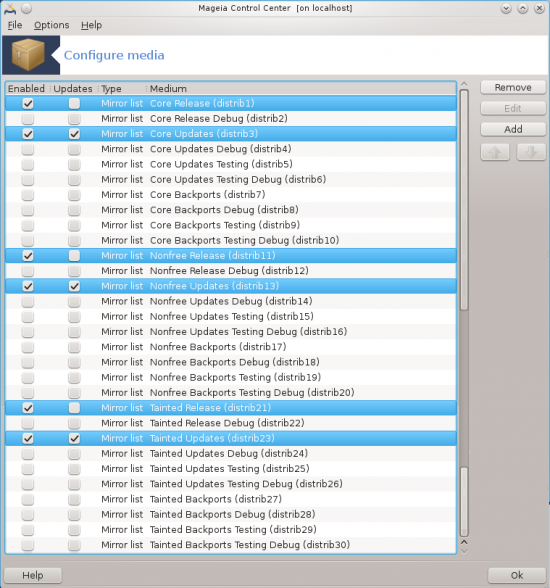Uncheck the Updates box for Tainted Updates (distrib23)

(x=74, y=438)
